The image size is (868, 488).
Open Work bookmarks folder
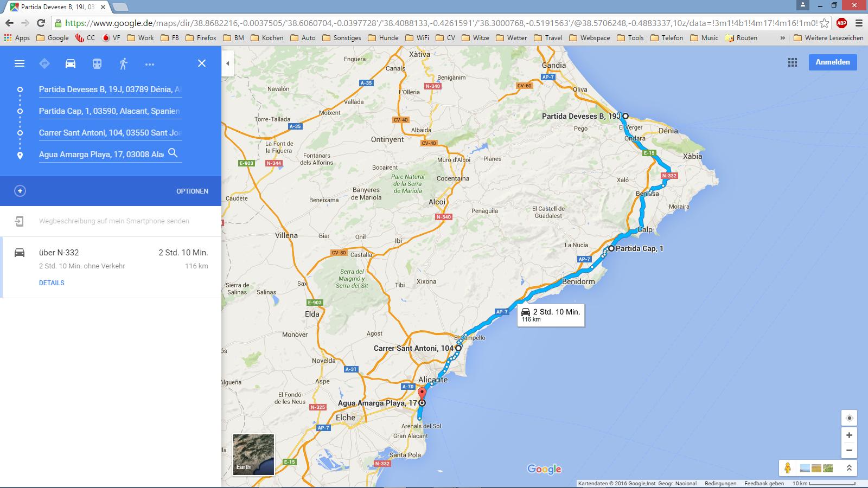[140, 38]
